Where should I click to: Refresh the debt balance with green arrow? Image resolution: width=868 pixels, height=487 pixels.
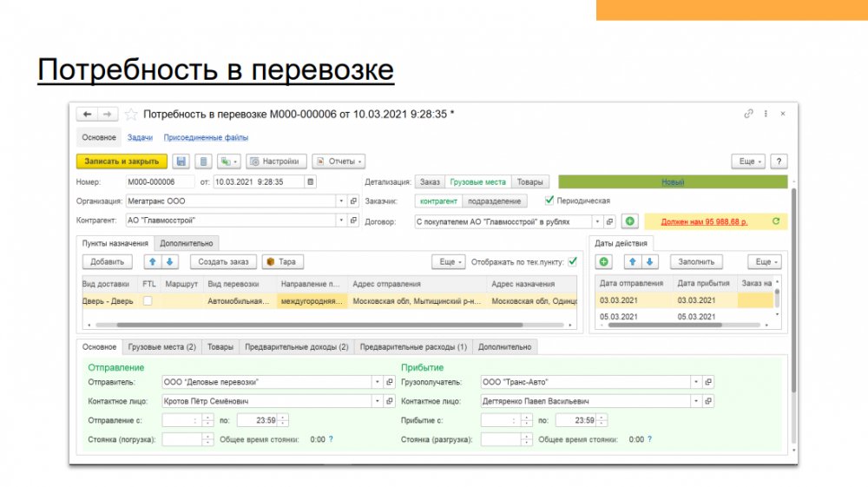[x=775, y=222]
